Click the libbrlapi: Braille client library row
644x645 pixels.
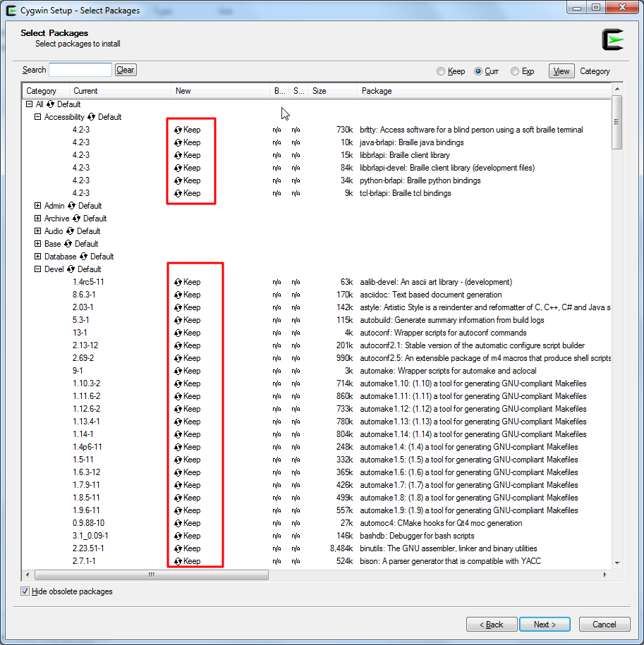317,155
